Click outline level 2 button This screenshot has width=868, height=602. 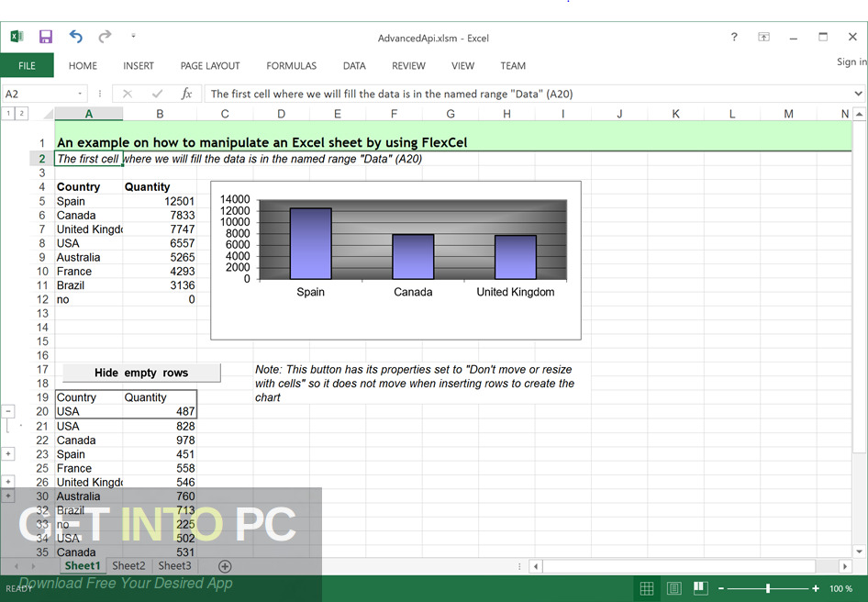21,114
